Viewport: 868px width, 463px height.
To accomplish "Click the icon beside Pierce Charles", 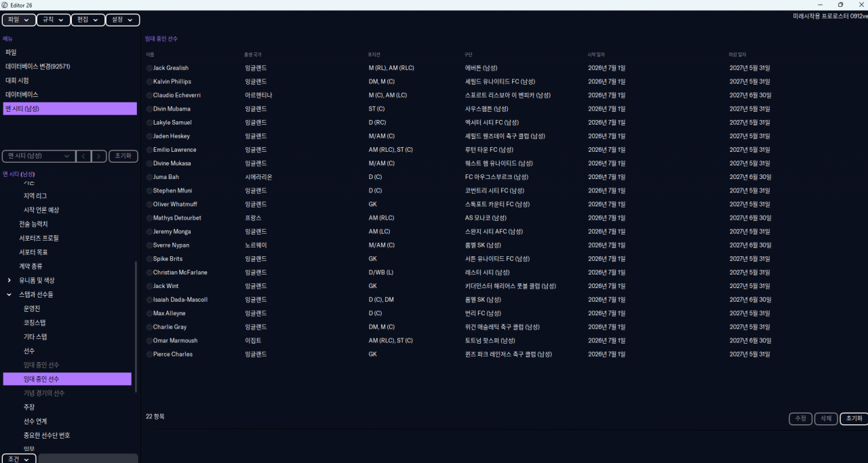I will 149,354.
